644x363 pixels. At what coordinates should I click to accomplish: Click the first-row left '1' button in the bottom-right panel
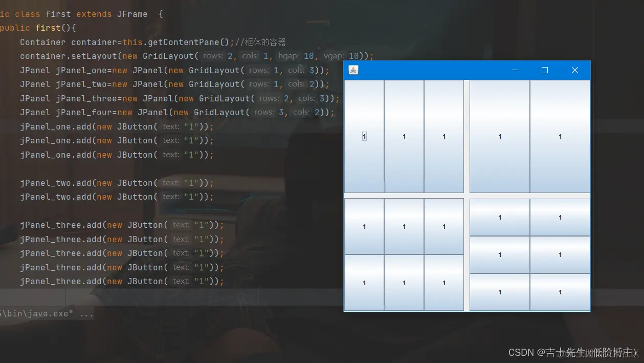point(500,217)
